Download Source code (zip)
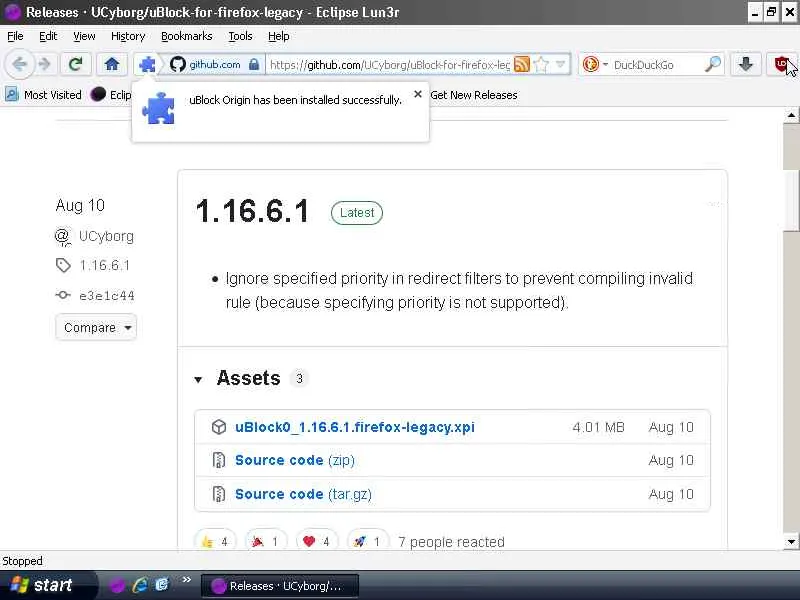Image resolution: width=800 pixels, height=600 pixels. tap(294, 460)
